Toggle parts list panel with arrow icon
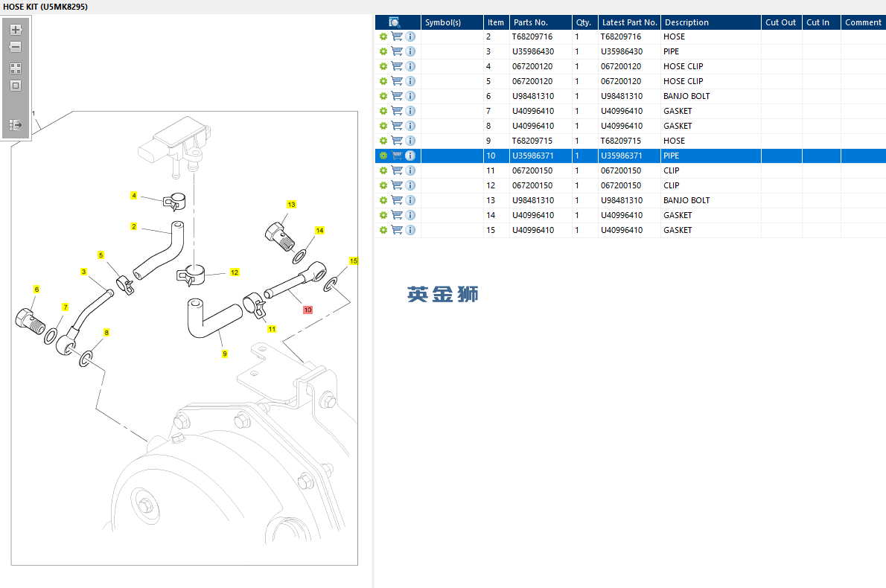Image resolution: width=886 pixels, height=588 pixels. click(x=16, y=125)
